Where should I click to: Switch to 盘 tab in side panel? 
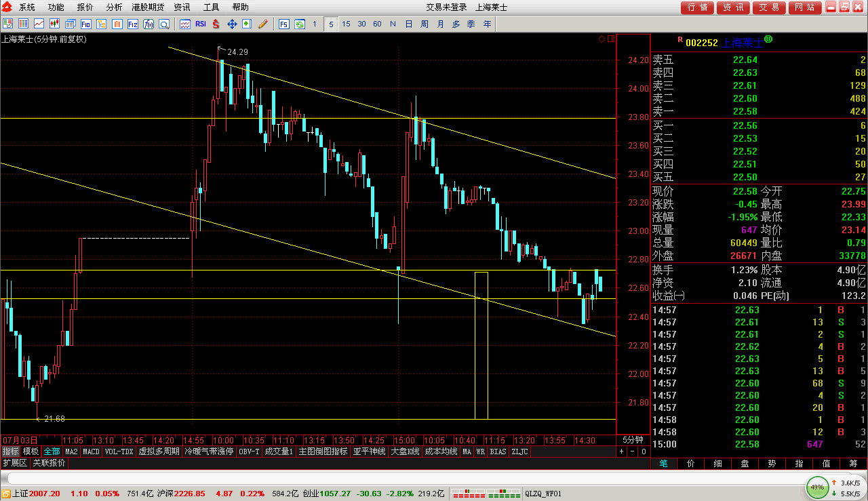click(x=745, y=464)
